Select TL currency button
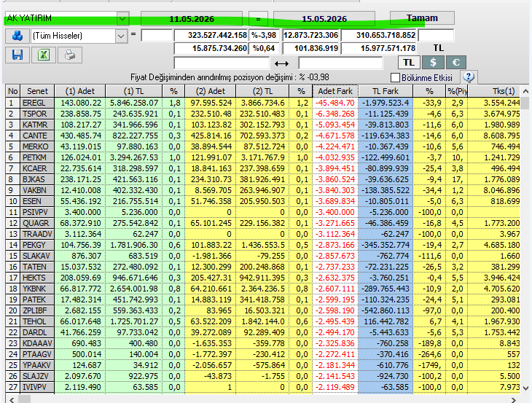 tap(409, 63)
